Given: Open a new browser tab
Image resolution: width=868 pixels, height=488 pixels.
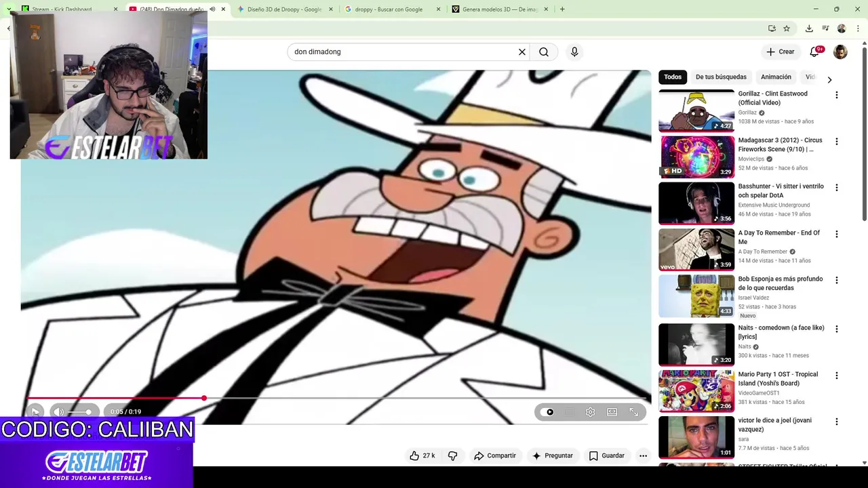Looking at the screenshot, I should pos(562,9).
